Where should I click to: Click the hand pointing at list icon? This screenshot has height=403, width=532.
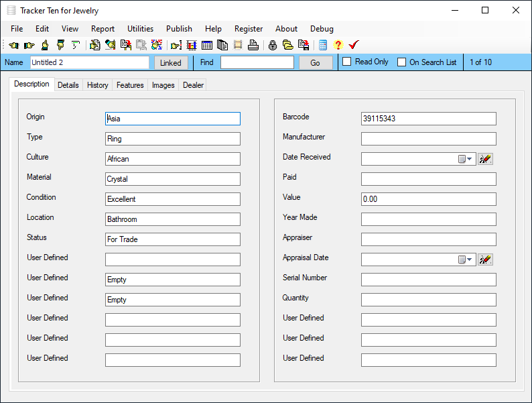click(176, 45)
